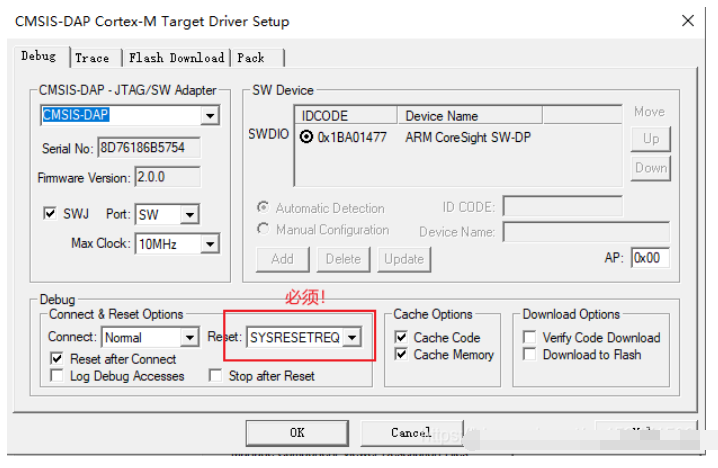Click the AP 0x00 field
This screenshot has width=718, height=468.
pyautogui.click(x=650, y=258)
